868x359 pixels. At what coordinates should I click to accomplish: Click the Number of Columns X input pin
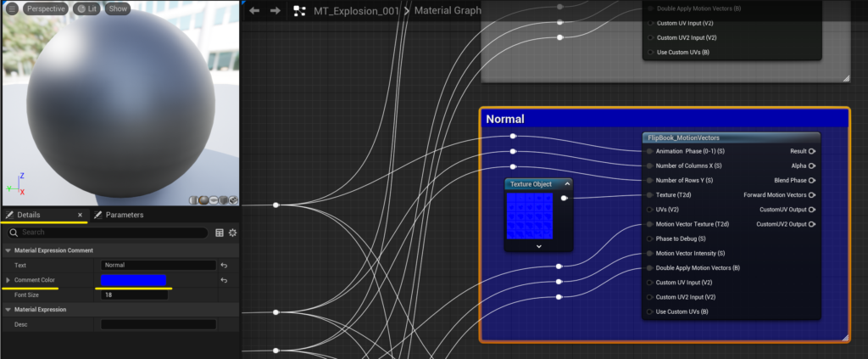click(649, 165)
